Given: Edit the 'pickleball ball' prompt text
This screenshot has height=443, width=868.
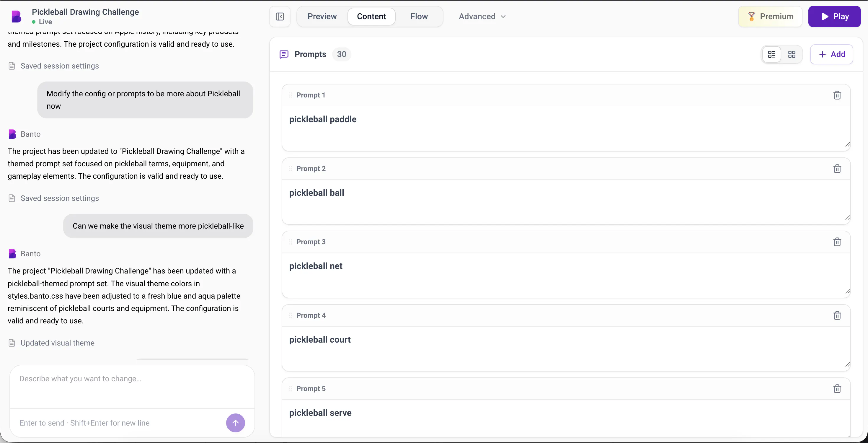Looking at the screenshot, I should pyautogui.click(x=566, y=202).
